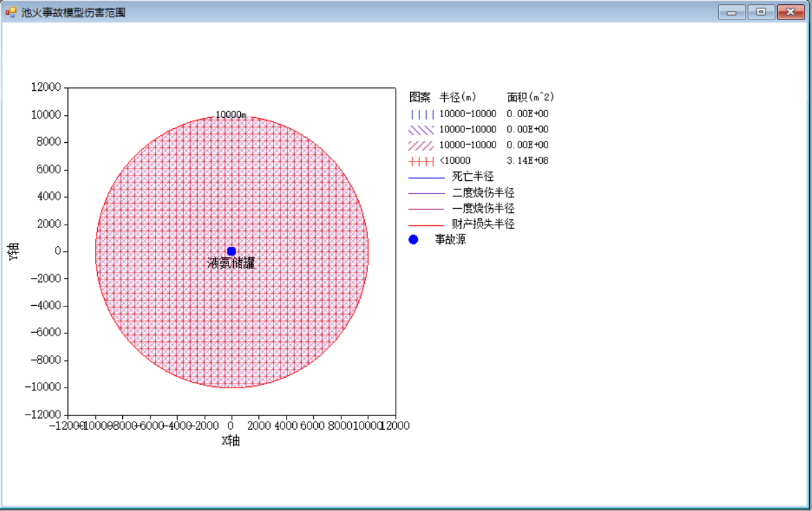The width and height of the screenshot is (812, 511).
Task: Maximize the 池火事故模型伤害范围 window
Action: (761, 12)
